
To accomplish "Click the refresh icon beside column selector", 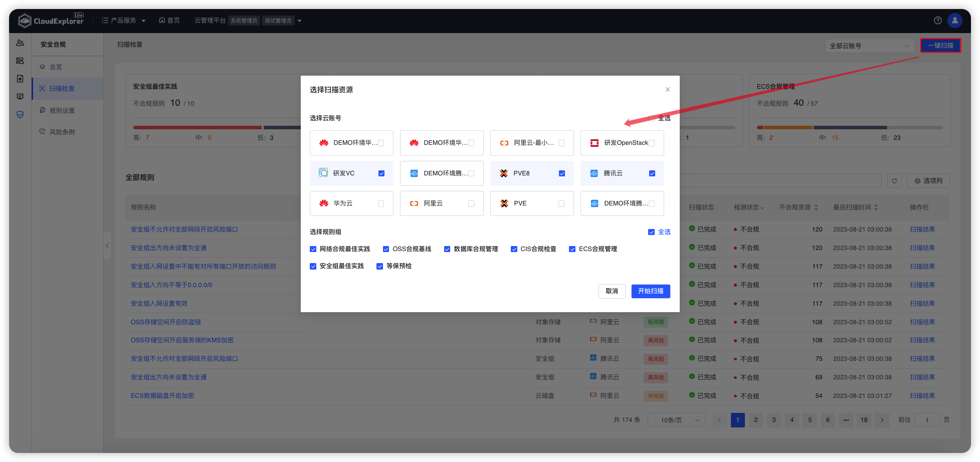I will point(894,181).
